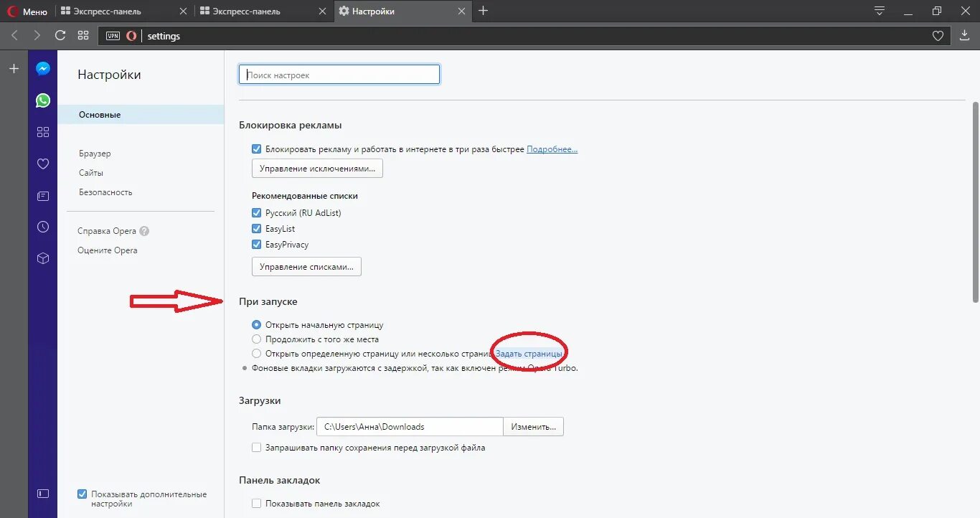980x518 pixels.
Task: Toggle Блокировать рекламу checkbox
Action: pyautogui.click(x=256, y=149)
